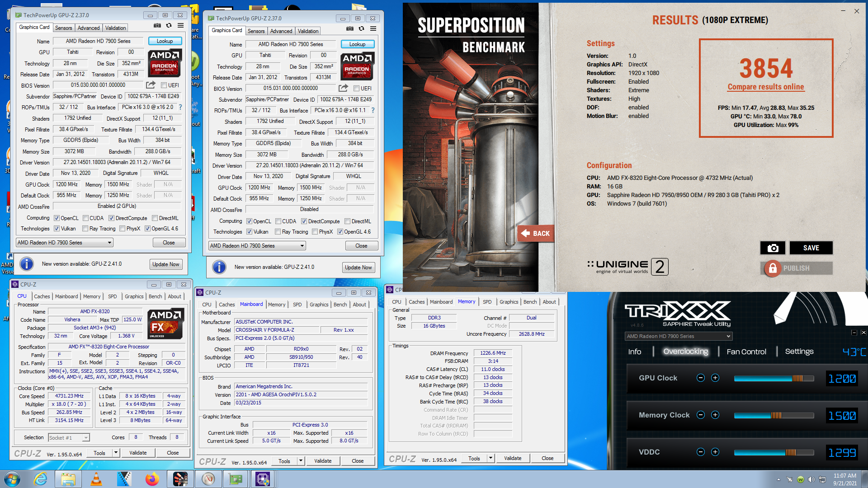Screen dimensions: 868x488
Task: Toggle OpenGL 4.6 checkbox in right GPU-Z window
Action: tap(340, 232)
